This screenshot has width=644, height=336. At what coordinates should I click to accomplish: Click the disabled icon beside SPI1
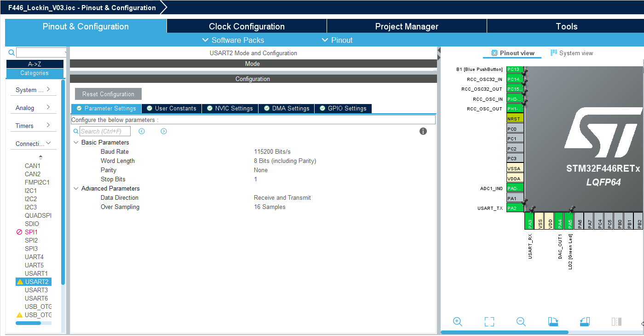(x=19, y=232)
